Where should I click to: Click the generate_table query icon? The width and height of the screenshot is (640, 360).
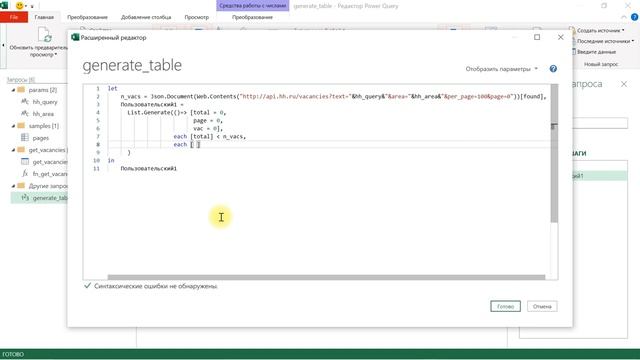click(25, 198)
